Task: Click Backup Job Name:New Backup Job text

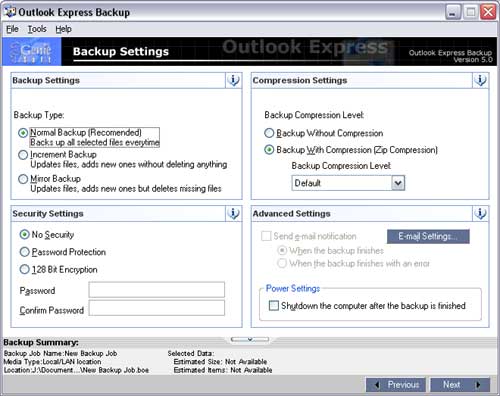Action: [x=60, y=353]
